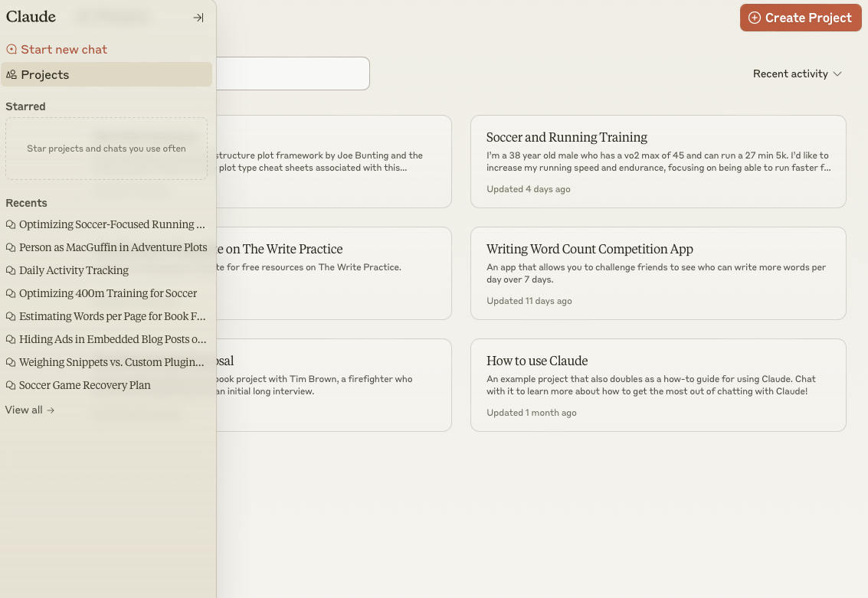Click the Create Project button
The height and width of the screenshot is (598, 868).
[801, 18]
